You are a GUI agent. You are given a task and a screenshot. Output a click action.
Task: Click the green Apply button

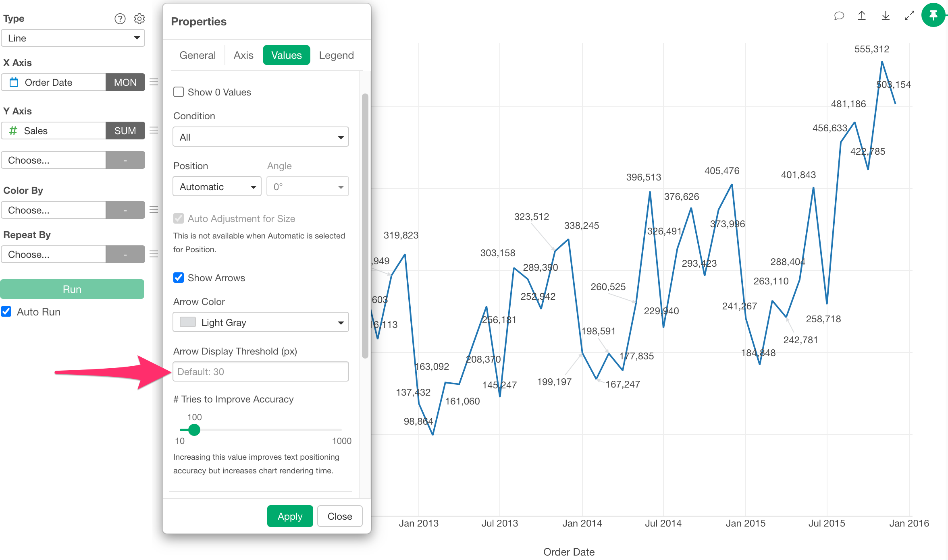(290, 516)
